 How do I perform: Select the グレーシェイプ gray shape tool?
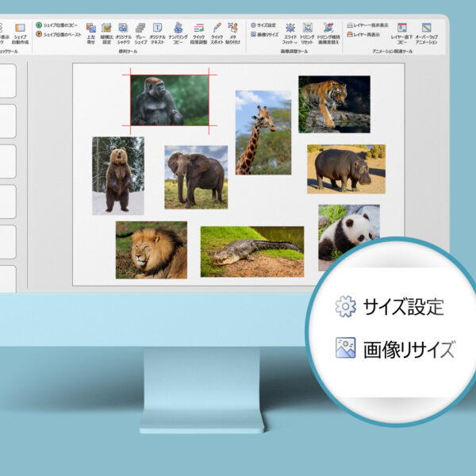pos(140,33)
